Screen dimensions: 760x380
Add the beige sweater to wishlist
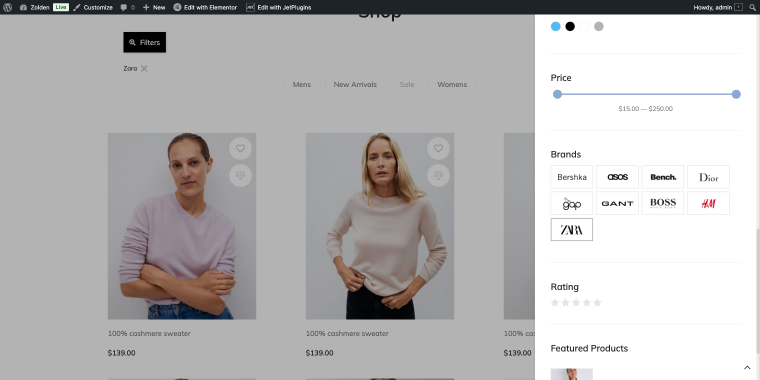(438, 148)
